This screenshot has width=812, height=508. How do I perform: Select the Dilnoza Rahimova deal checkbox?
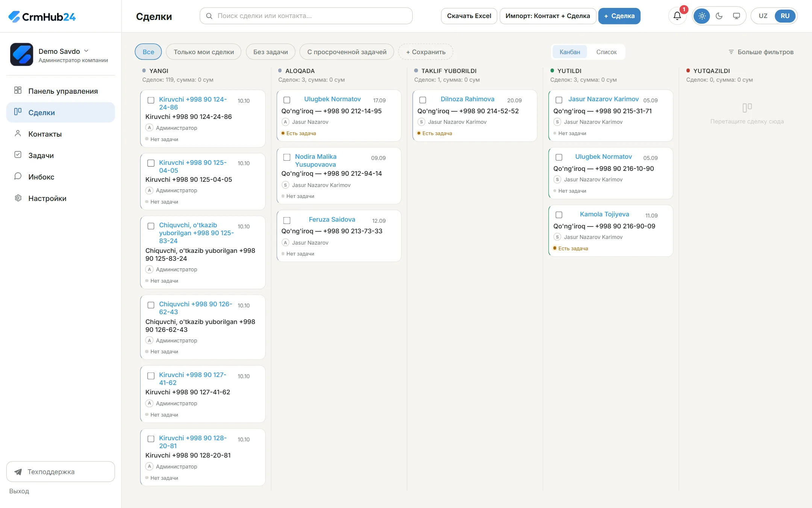pyautogui.click(x=423, y=100)
